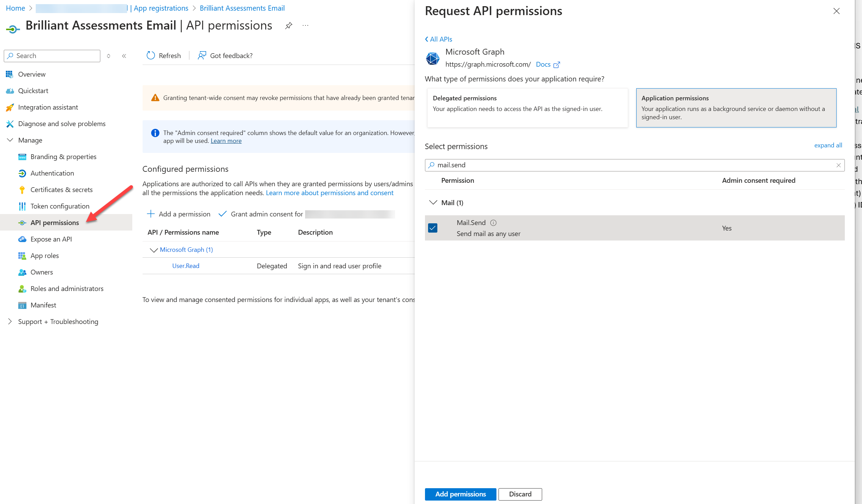Click the pin icon beside page title
The width and height of the screenshot is (862, 504).
[289, 26]
